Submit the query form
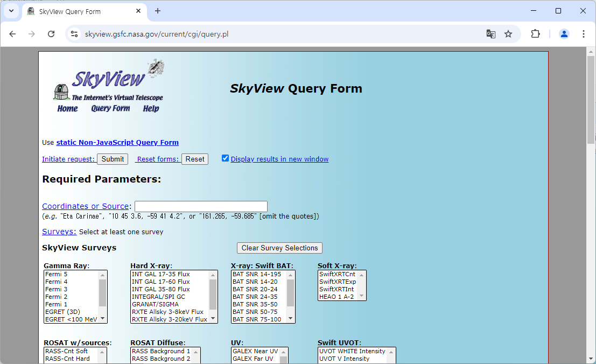This screenshot has height=364, width=596. 113,159
